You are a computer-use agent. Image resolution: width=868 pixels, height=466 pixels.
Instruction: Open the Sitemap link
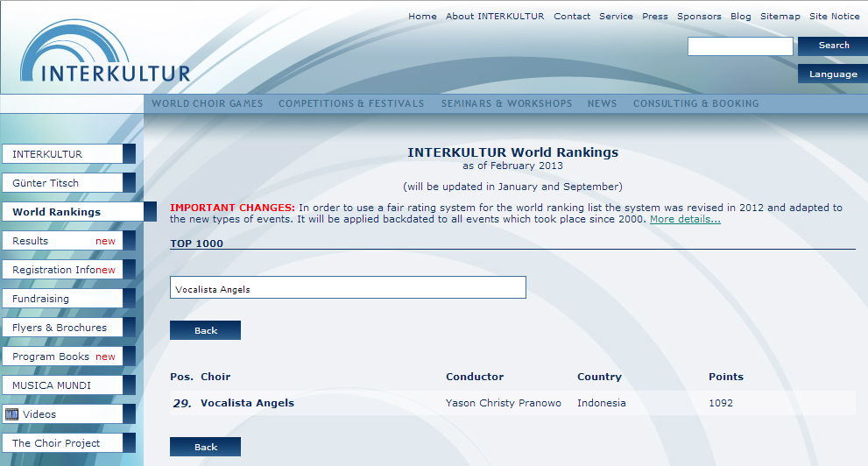pyautogui.click(x=780, y=16)
